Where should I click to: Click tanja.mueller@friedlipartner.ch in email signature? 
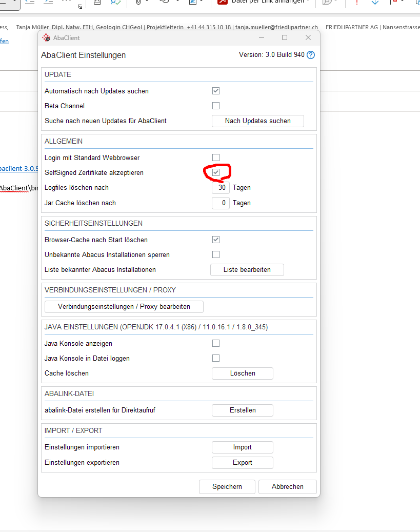click(276, 27)
